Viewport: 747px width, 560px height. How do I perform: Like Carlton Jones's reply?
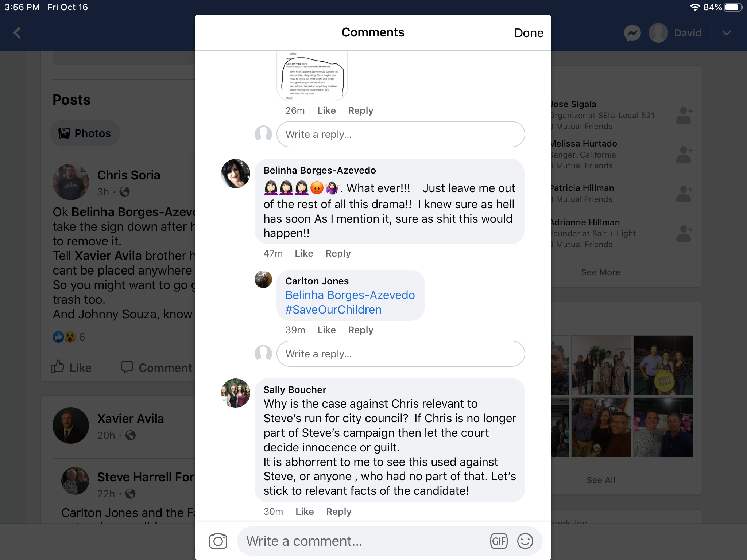click(326, 330)
